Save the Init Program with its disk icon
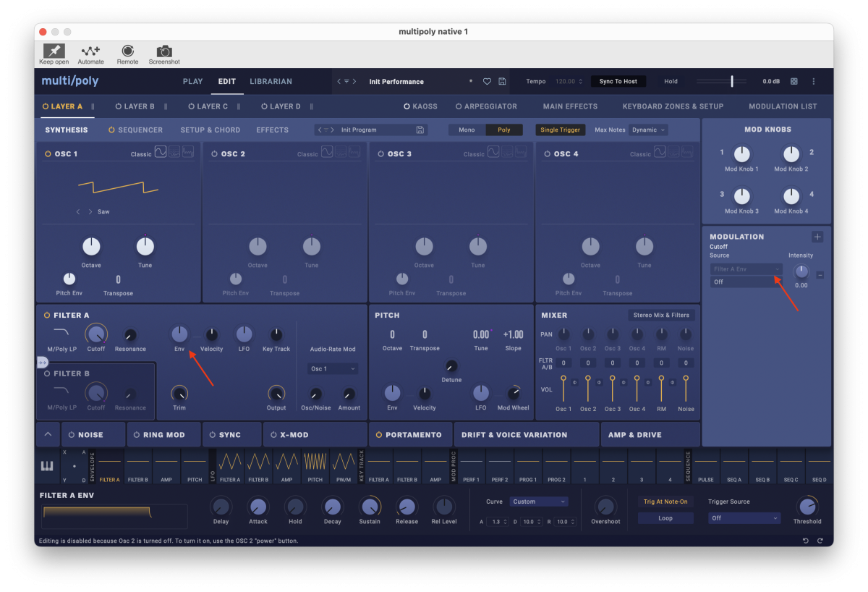This screenshot has height=592, width=868. 420,130
